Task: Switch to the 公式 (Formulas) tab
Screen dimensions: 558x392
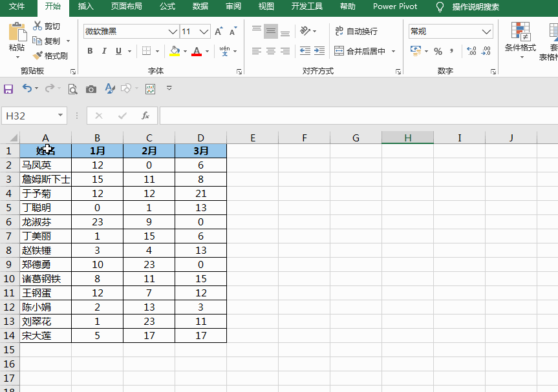Action: point(167,6)
